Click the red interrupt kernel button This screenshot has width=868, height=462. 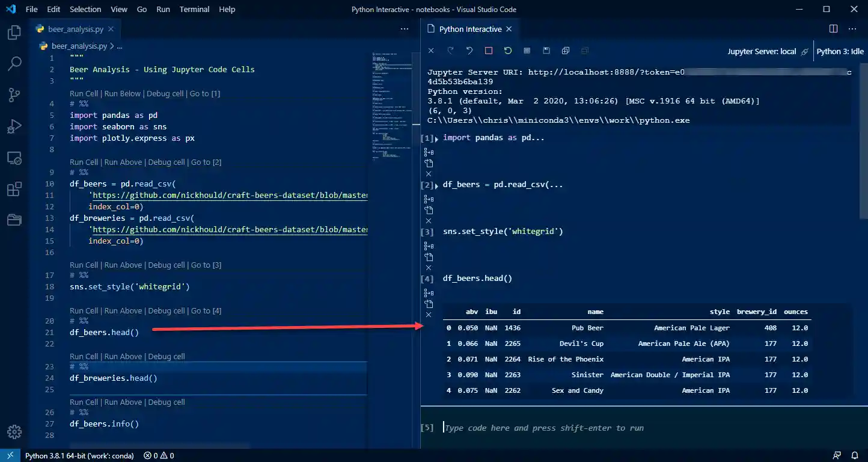tap(489, 51)
